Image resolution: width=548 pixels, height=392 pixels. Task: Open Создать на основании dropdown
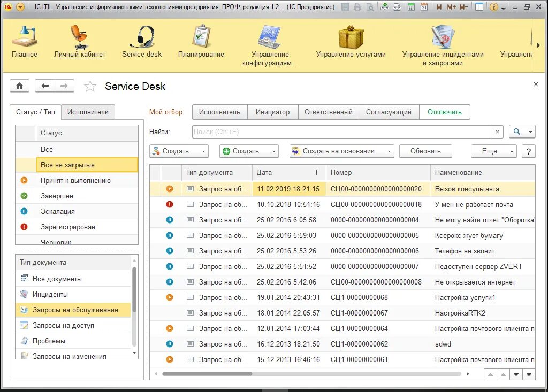point(341,151)
